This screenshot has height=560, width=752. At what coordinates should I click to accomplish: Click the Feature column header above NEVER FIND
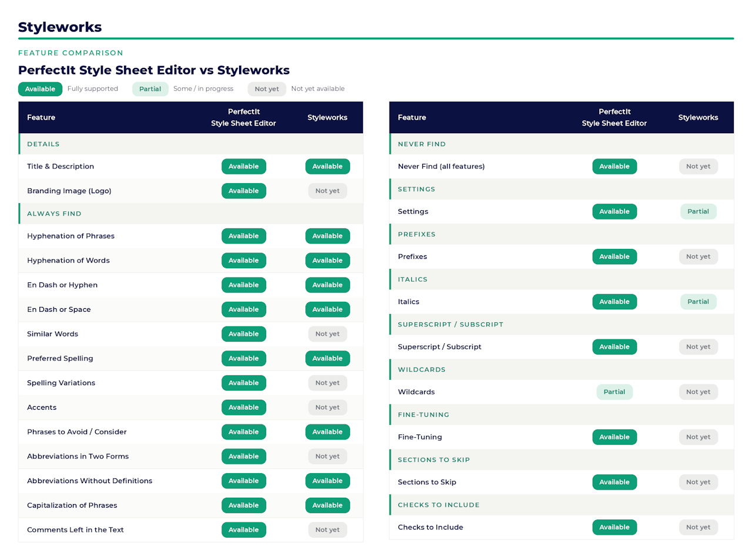(x=412, y=117)
